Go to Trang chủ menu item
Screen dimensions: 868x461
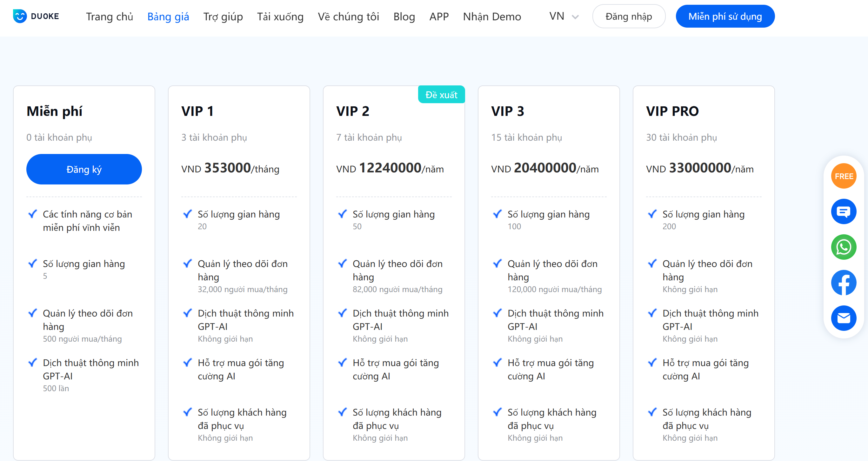point(110,16)
